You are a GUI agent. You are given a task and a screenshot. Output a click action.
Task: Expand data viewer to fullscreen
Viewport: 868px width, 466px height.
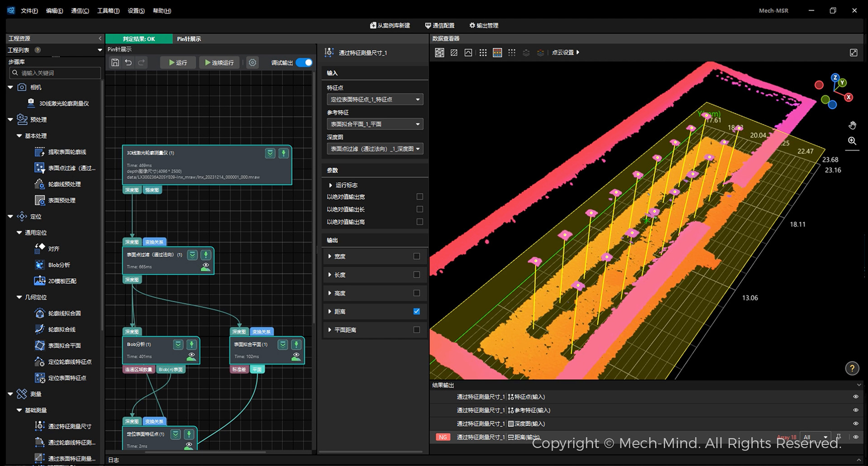click(x=854, y=52)
